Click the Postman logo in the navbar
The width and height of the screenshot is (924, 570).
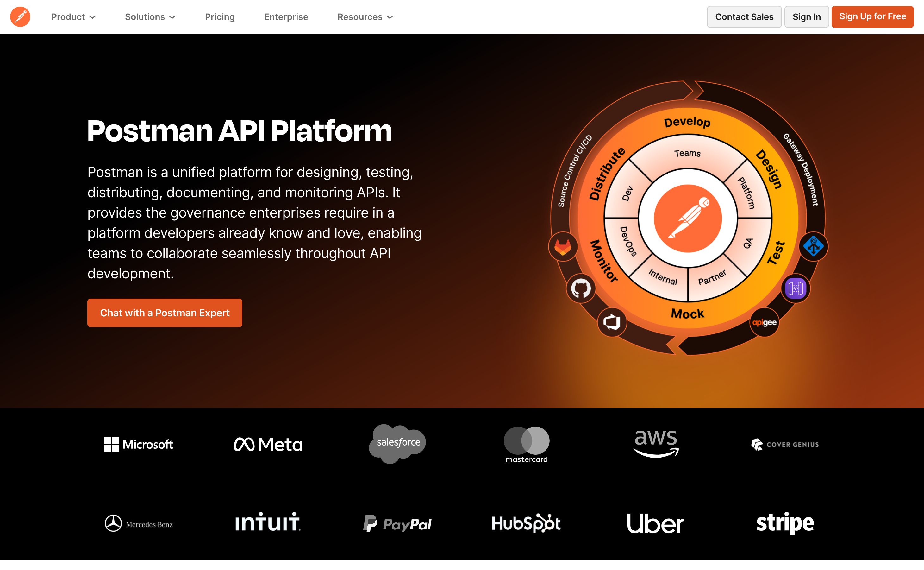[x=20, y=17]
